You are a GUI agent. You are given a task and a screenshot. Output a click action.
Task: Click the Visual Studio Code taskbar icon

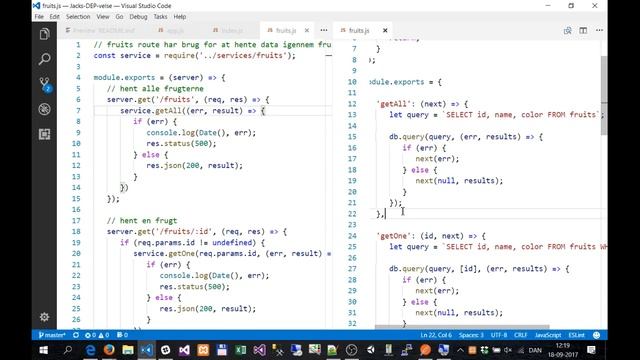[147, 350]
